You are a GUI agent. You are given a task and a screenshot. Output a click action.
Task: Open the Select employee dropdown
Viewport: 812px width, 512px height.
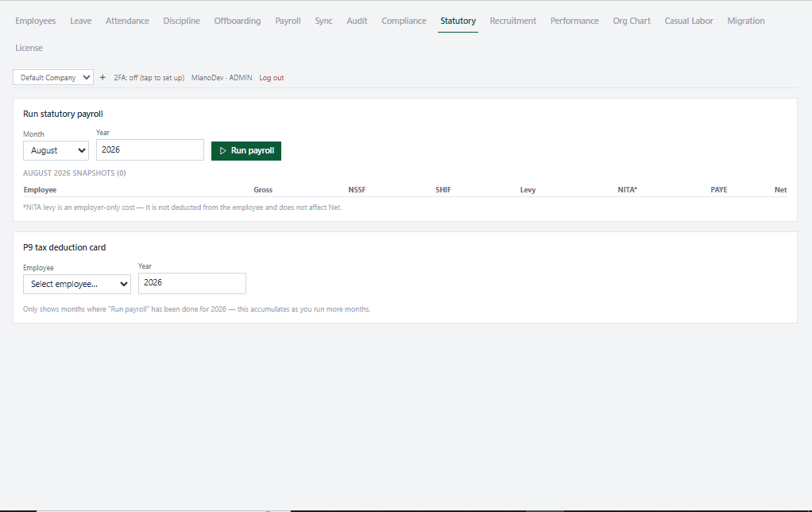tap(77, 284)
